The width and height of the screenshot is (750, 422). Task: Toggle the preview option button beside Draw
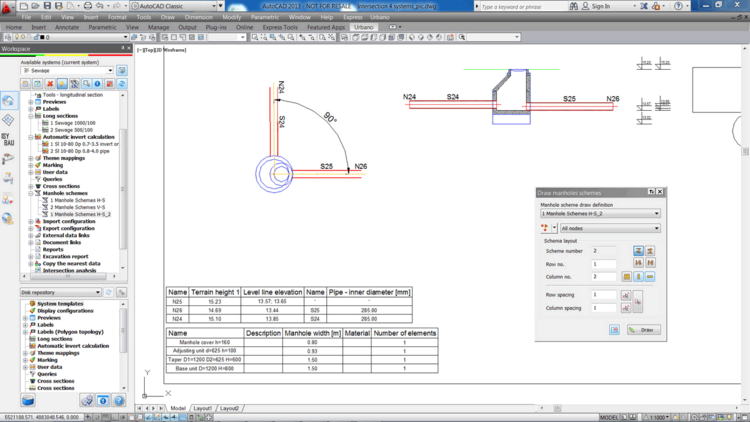[x=614, y=329]
